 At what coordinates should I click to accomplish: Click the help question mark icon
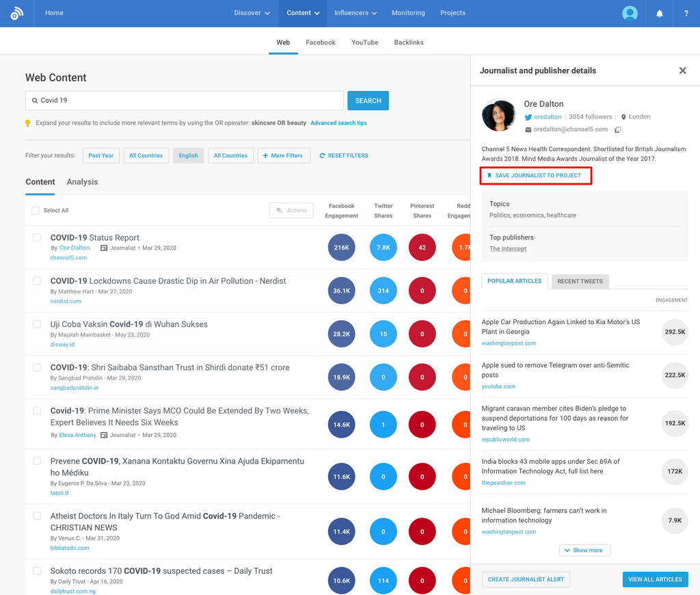(x=686, y=13)
